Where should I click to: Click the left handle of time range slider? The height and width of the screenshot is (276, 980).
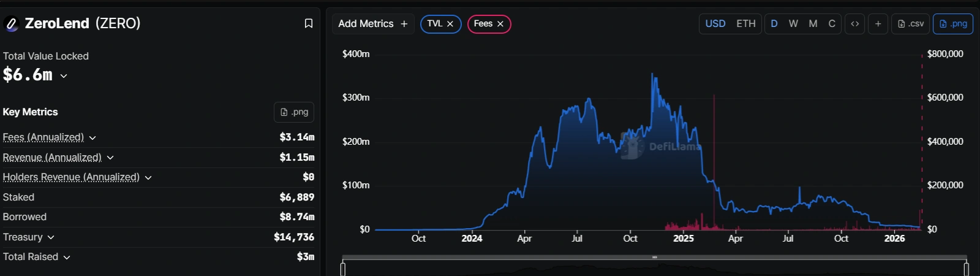(x=343, y=269)
